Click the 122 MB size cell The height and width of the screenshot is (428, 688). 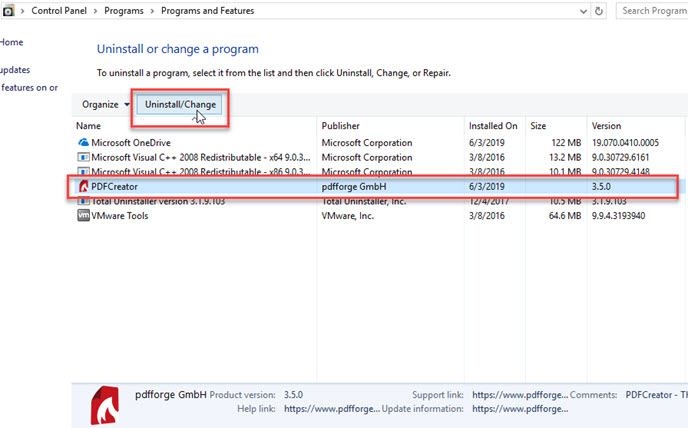[x=566, y=143]
